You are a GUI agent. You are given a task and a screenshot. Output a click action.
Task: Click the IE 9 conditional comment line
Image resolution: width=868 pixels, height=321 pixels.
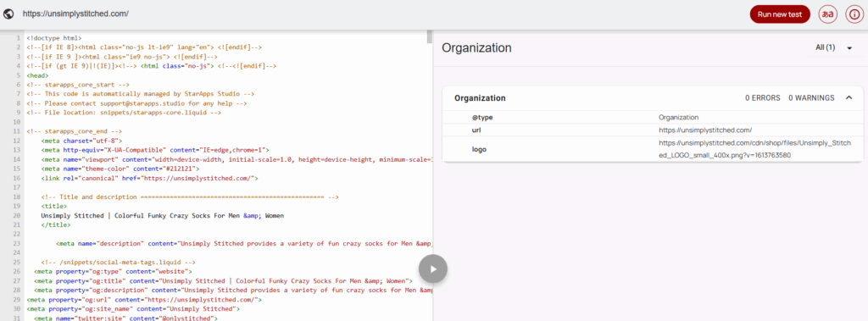pos(122,57)
